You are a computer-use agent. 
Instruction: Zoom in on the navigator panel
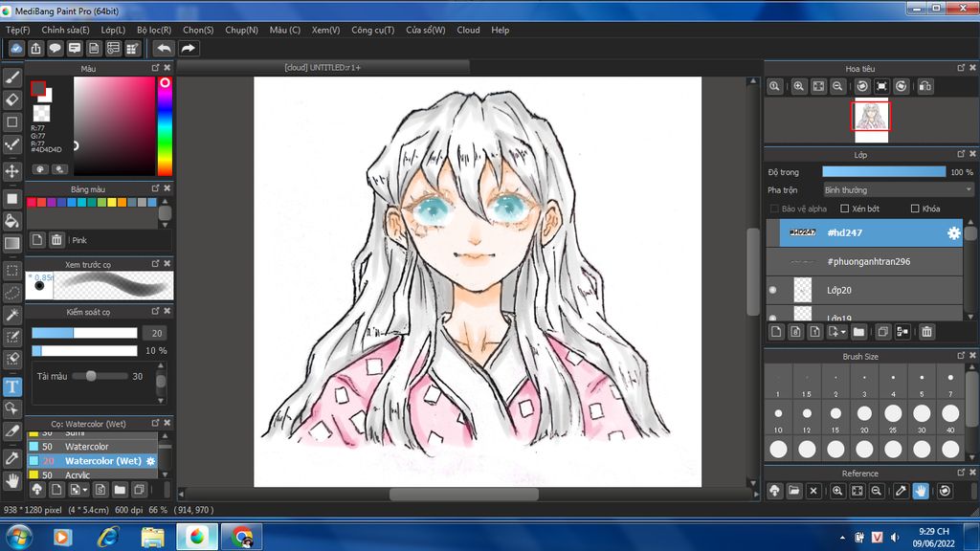(x=799, y=87)
